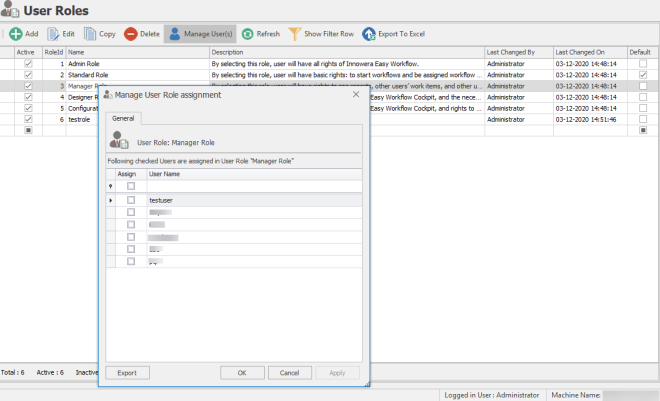Image resolution: width=660 pixels, height=401 pixels.
Task: Click the user role icon in dialog
Action: point(119,140)
